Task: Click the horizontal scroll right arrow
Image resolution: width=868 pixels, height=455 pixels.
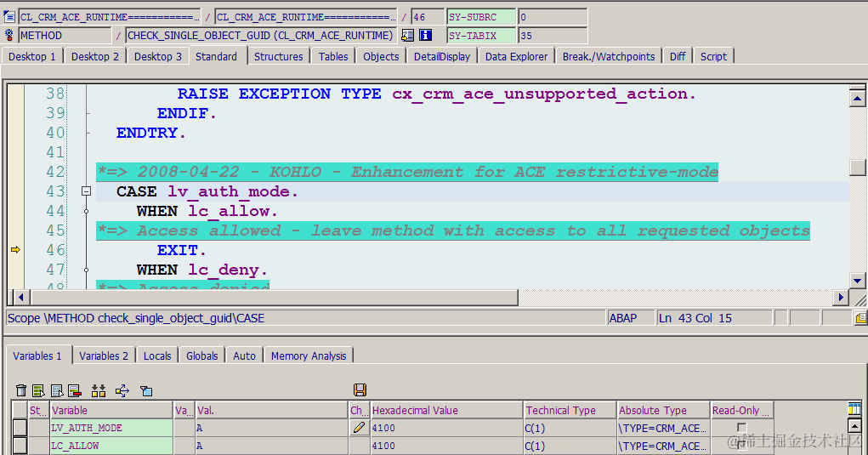Action: 840,298
